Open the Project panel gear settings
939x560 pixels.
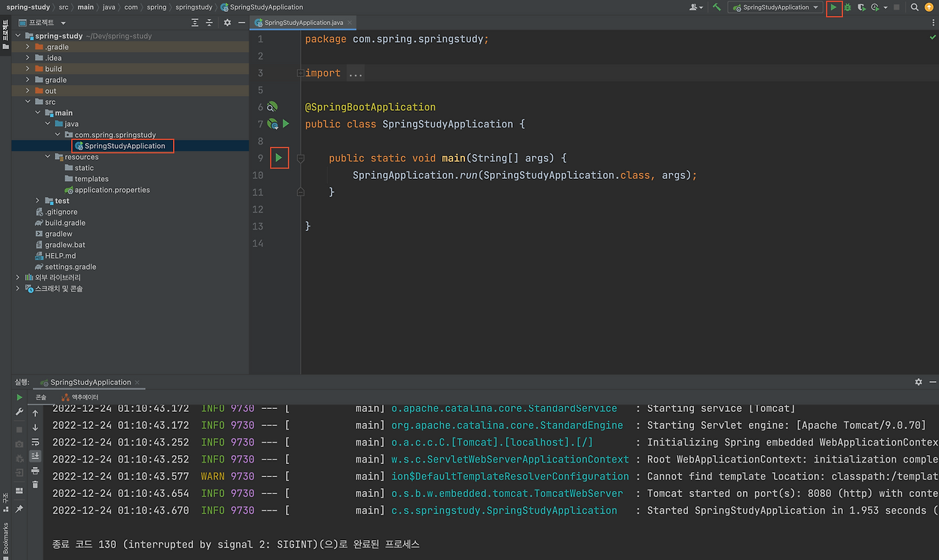(227, 23)
